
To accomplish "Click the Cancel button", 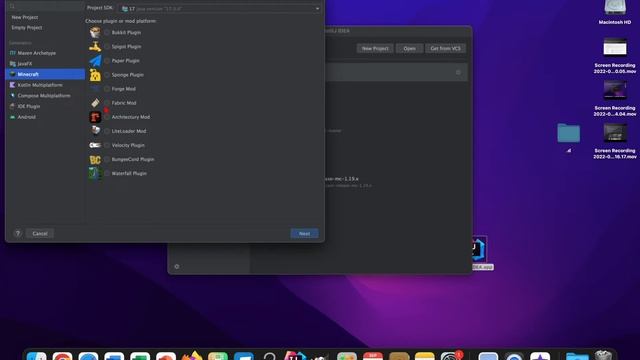I will [x=40, y=233].
